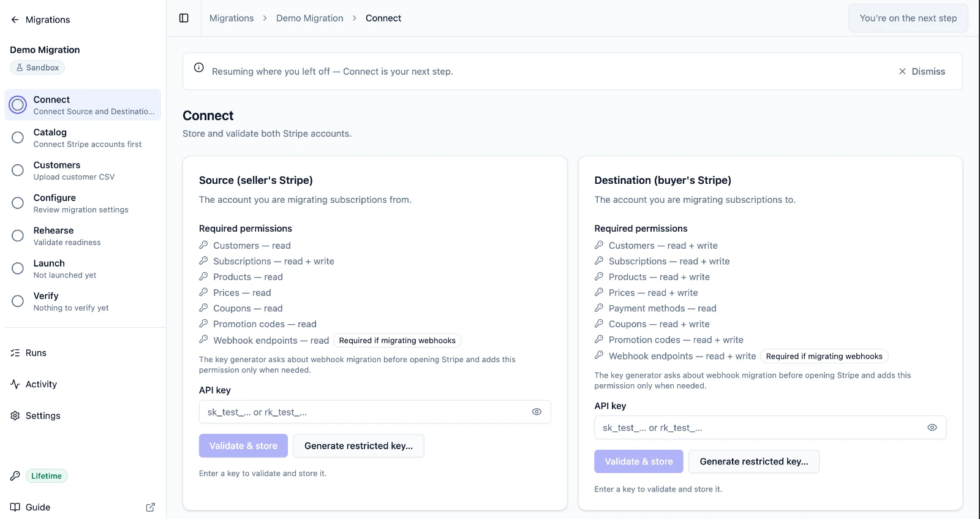Show the Source API key with the eye icon
Image resolution: width=980 pixels, height=519 pixels.
tap(537, 412)
